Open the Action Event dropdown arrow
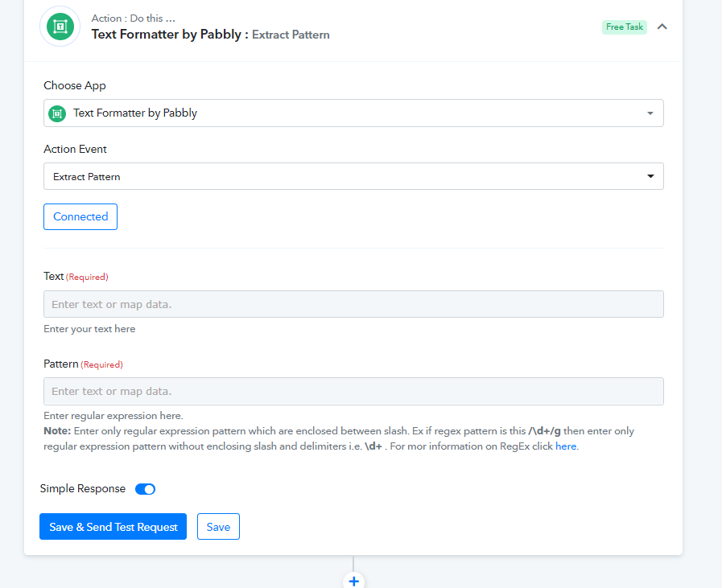 650,177
